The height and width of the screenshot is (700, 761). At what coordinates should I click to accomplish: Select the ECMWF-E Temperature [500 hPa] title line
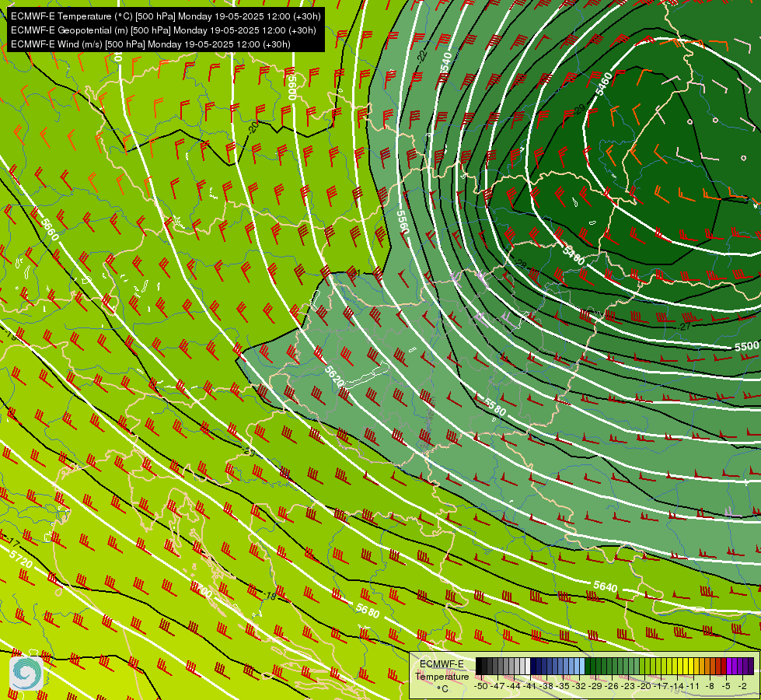[166, 16]
